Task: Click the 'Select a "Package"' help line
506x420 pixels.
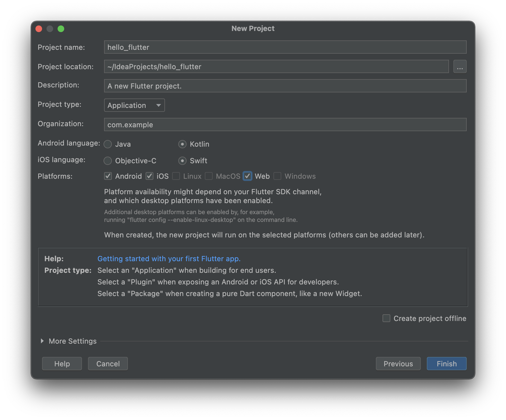Action: point(230,294)
